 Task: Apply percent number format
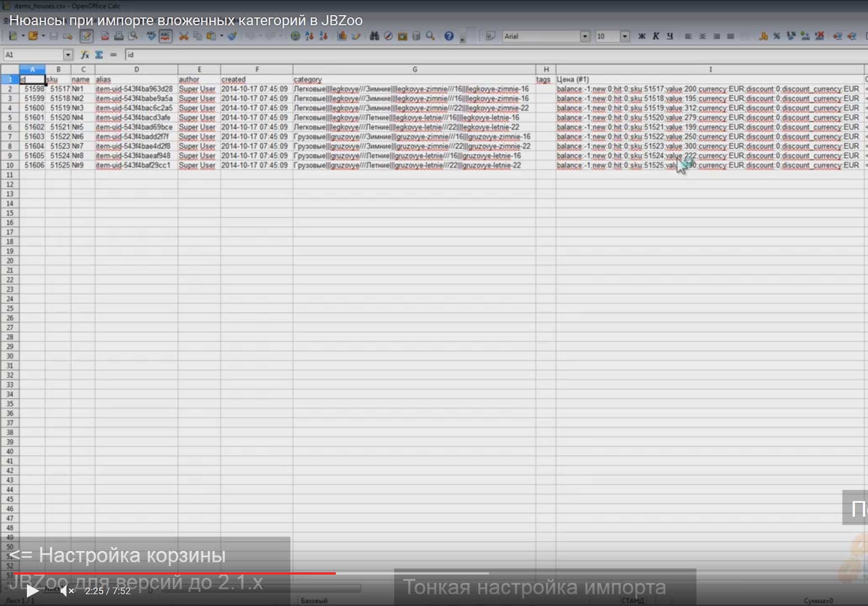[777, 36]
